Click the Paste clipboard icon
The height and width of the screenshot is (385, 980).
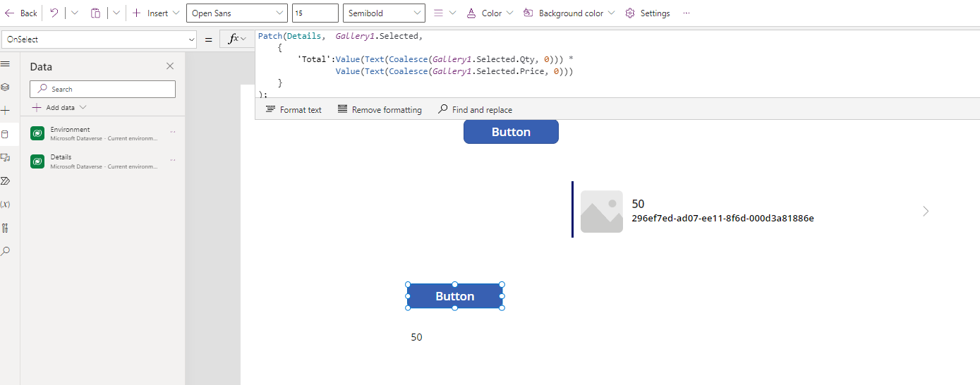click(95, 13)
